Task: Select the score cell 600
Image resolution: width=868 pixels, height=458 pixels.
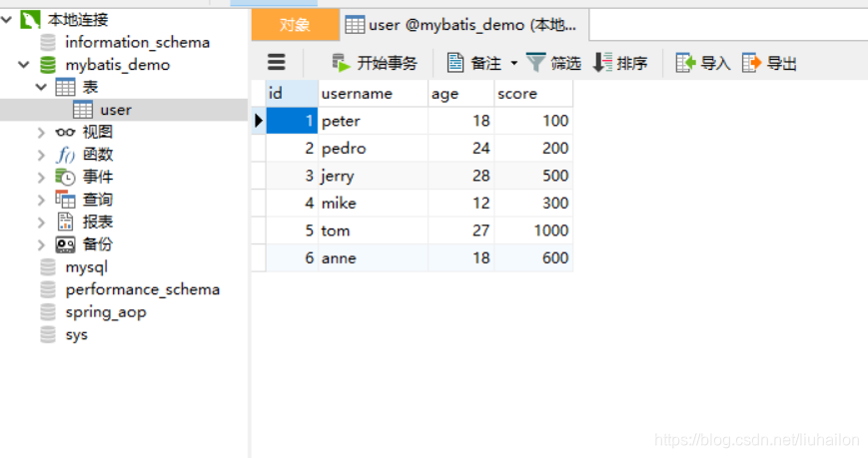Action: [533, 257]
